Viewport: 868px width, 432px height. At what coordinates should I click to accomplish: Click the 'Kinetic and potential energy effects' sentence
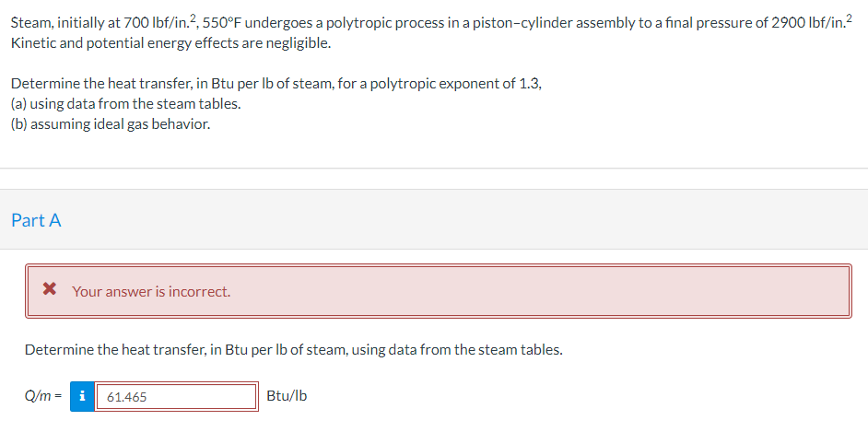[x=171, y=43]
